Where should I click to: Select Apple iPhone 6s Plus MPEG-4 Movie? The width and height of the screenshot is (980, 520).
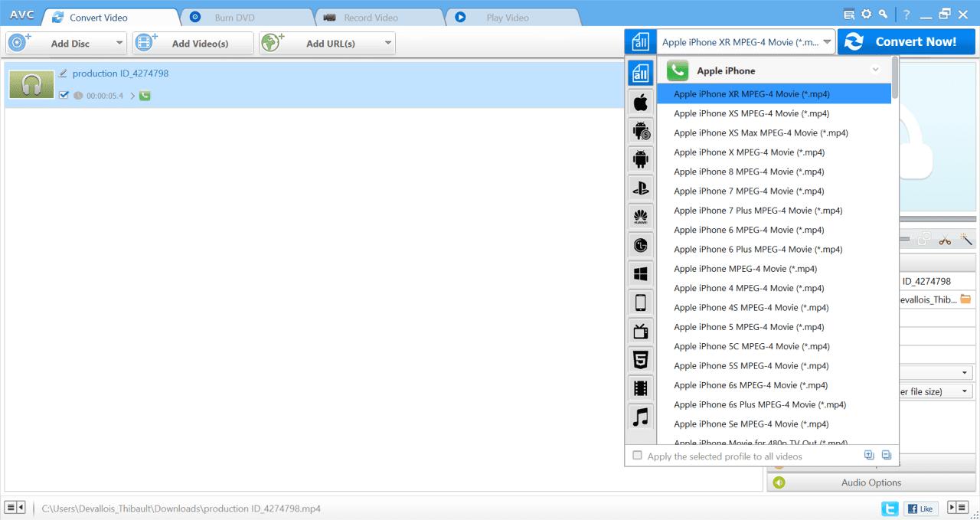tap(774, 404)
